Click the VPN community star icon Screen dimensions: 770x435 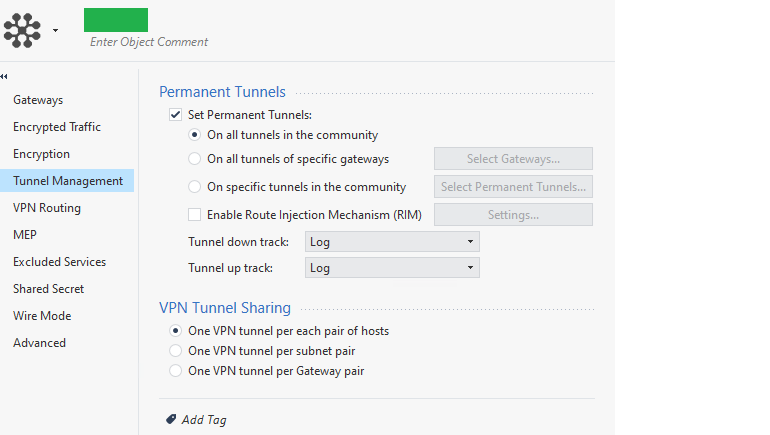22,30
